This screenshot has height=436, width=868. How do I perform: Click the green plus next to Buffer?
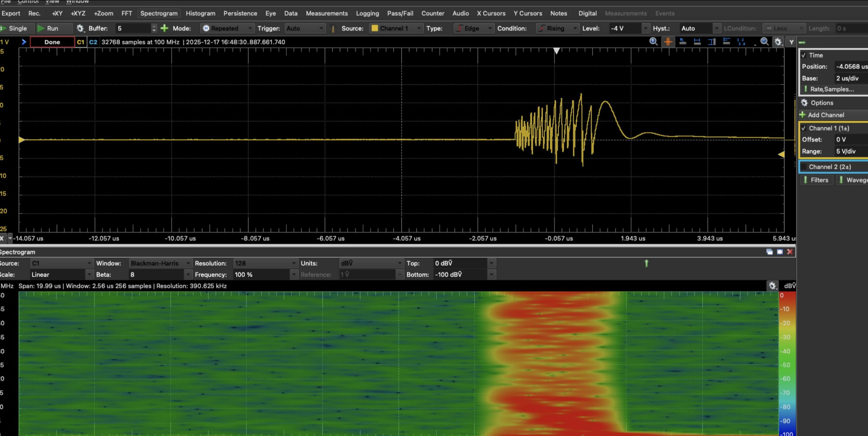(164, 28)
